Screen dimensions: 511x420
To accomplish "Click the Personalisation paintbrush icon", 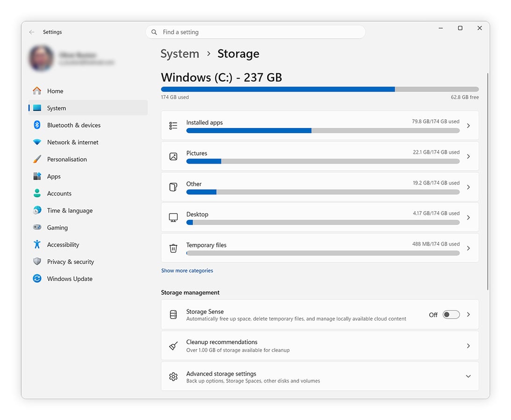I will click(37, 159).
